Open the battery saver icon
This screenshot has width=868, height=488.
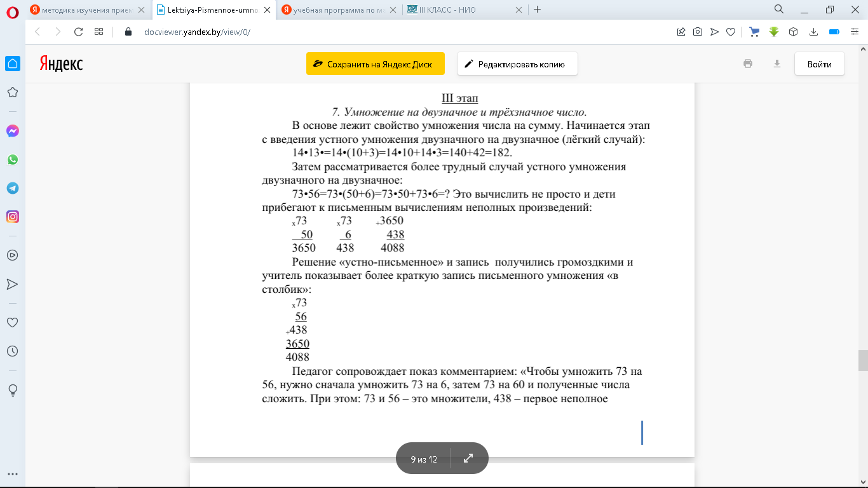[x=834, y=32]
